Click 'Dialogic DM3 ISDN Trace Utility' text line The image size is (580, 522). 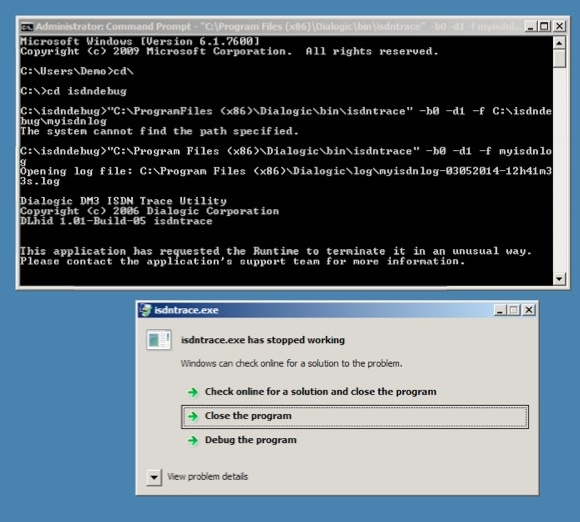click(123, 201)
